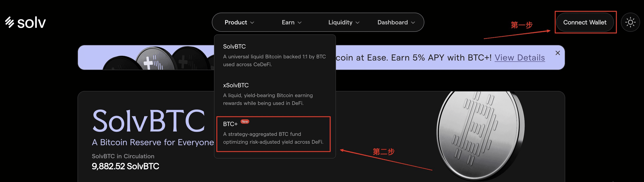The width and height of the screenshot is (644, 182).
Task: Click A Bitcoin Reserve for Everyone tagline
Action: [x=153, y=142]
